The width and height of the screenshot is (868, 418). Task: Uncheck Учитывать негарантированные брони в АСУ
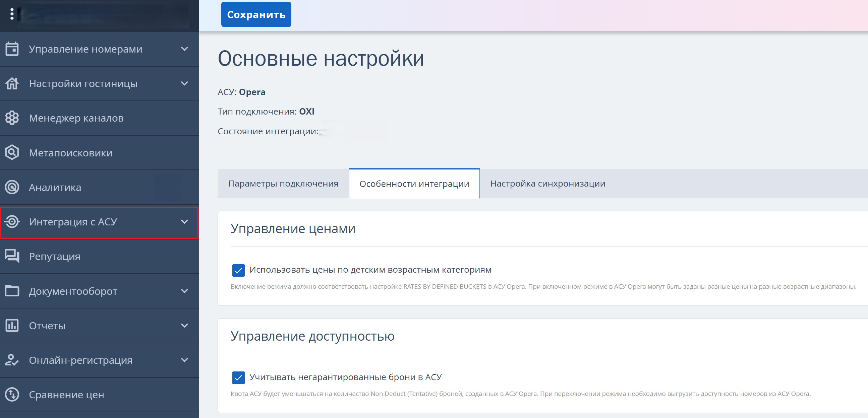pyautogui.click(x=238, y=377)
